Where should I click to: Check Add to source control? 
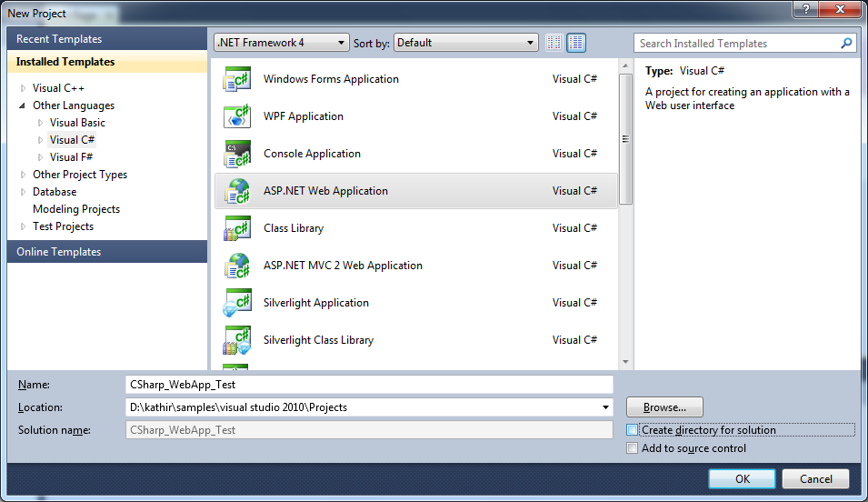click(x=633, y=448)
